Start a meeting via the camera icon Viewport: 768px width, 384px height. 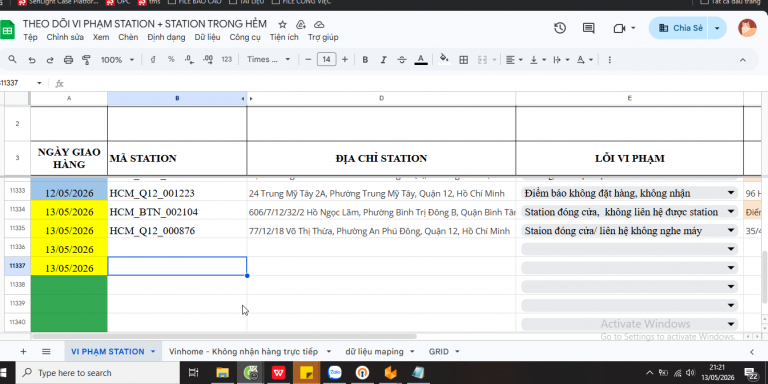tap(619, 28)
